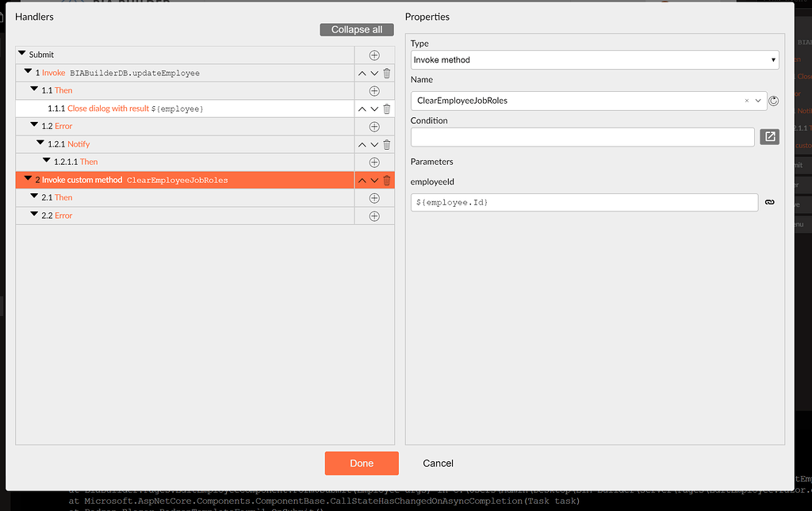Add a handler under 1.1 Then
Screen dimensions: 812x511
(373, 90)
